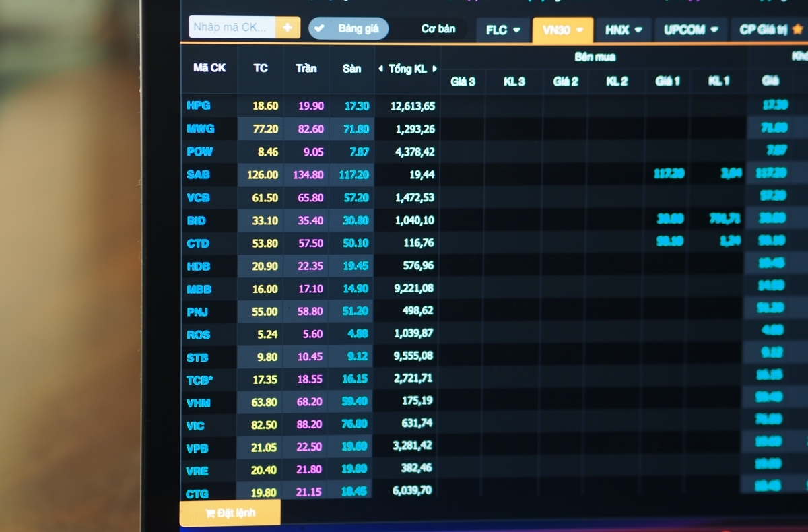808x532 pixels.
Task: Click the Sàn column header
Action: (x=351, y=68)
